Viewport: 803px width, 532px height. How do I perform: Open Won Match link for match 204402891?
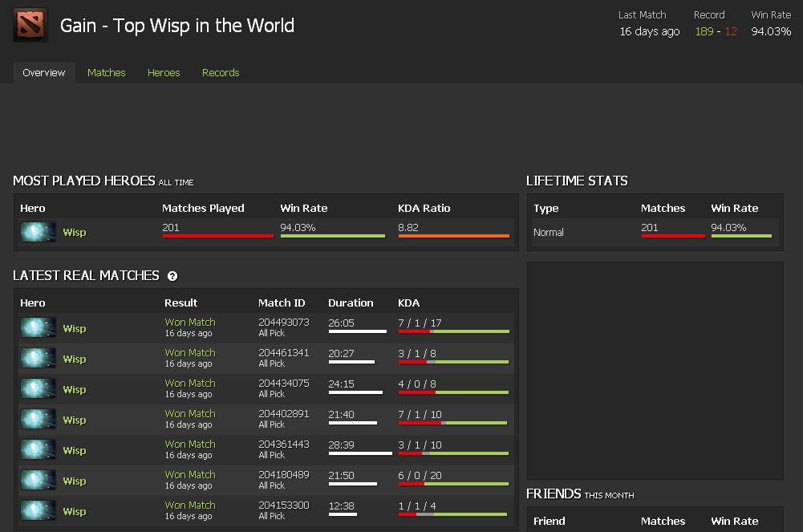(x=190, y=414)
